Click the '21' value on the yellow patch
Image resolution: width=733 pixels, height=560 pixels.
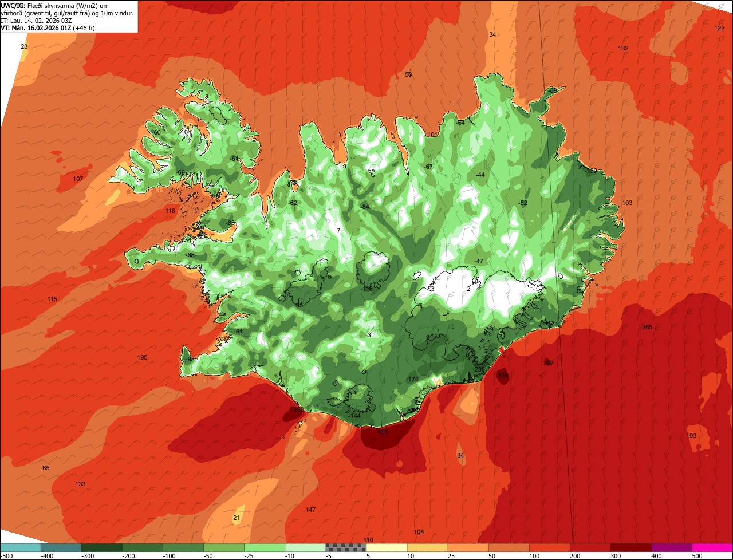(237, 518)
